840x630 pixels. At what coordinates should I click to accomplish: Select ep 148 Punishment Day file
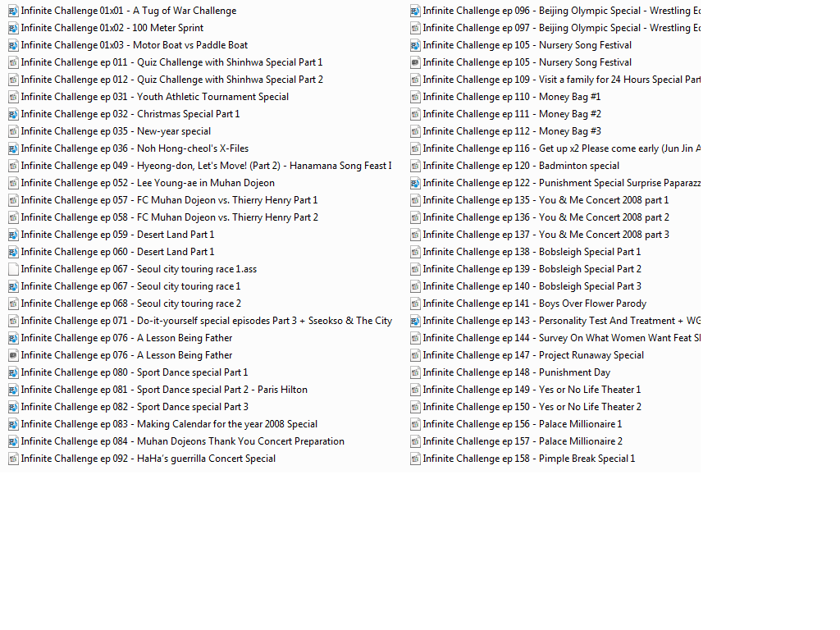point(516,372)
